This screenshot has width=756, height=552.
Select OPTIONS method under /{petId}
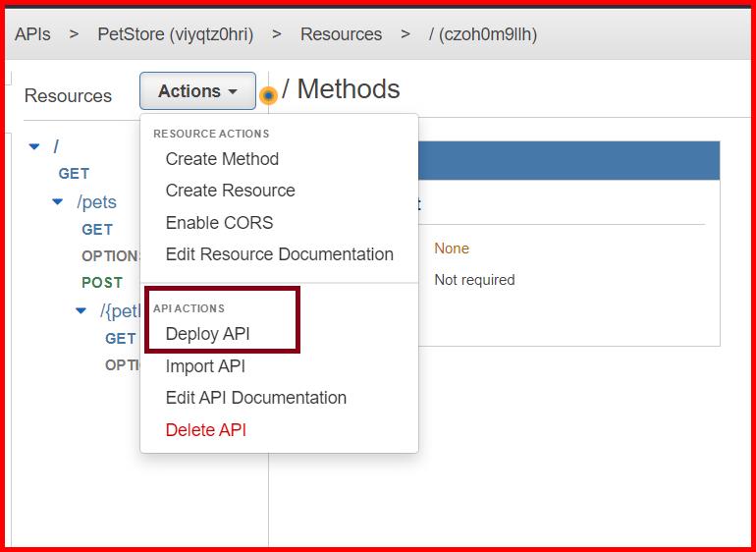123,365
